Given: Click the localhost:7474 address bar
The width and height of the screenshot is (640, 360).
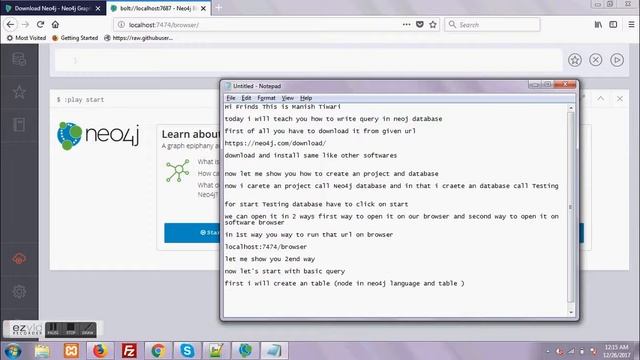Looking at the screenshot, I should (261, 24).
